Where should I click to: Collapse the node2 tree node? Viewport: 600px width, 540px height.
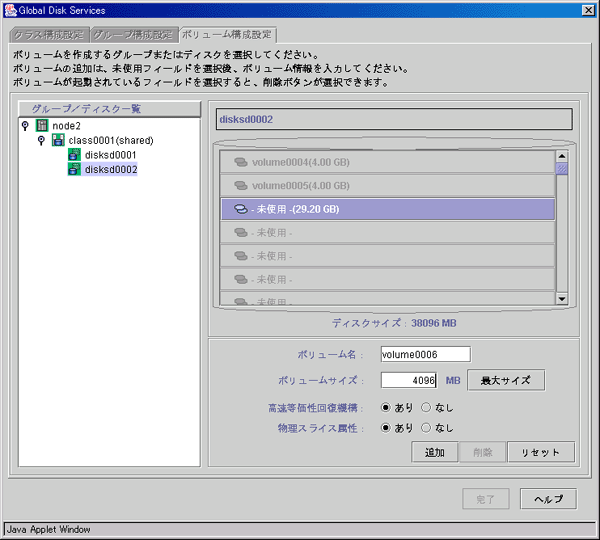[x=25, y=125]
